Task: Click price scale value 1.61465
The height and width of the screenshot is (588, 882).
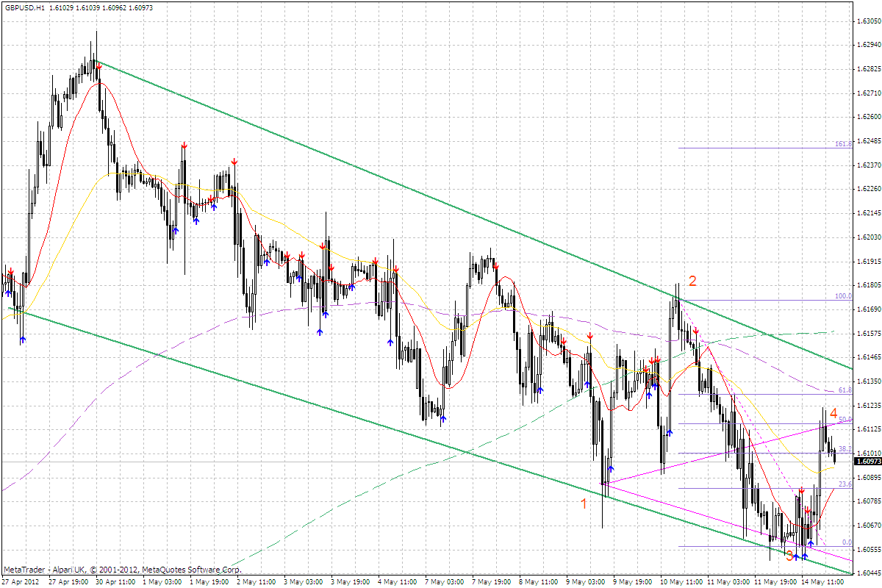Action: (x=870, y=357)
